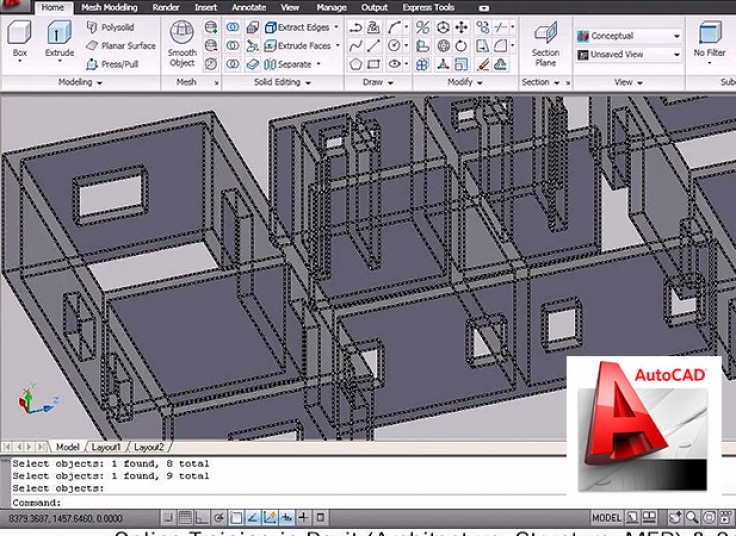The image size is (736, 536).
Task: Open the Mesh Modeling ribbon tab
Action: pyautogui.click(x=109, y=7)
